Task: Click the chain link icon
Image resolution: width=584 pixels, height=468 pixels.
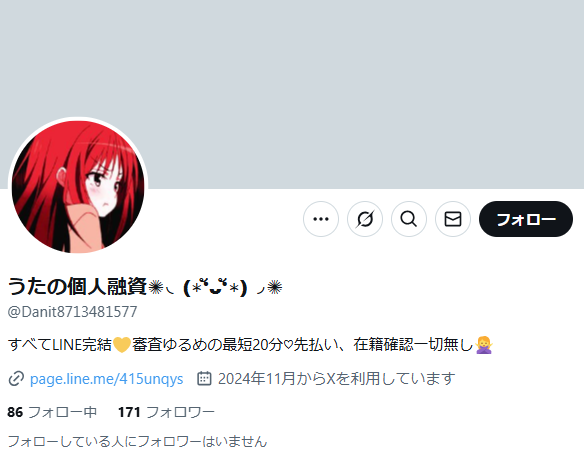Action: pos(16,379)
